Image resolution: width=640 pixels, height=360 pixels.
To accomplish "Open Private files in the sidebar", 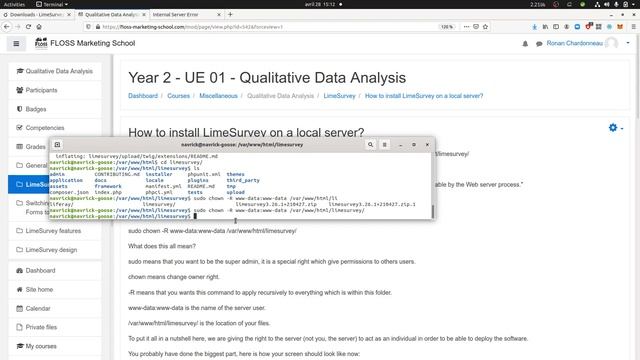I will point(55,327).
